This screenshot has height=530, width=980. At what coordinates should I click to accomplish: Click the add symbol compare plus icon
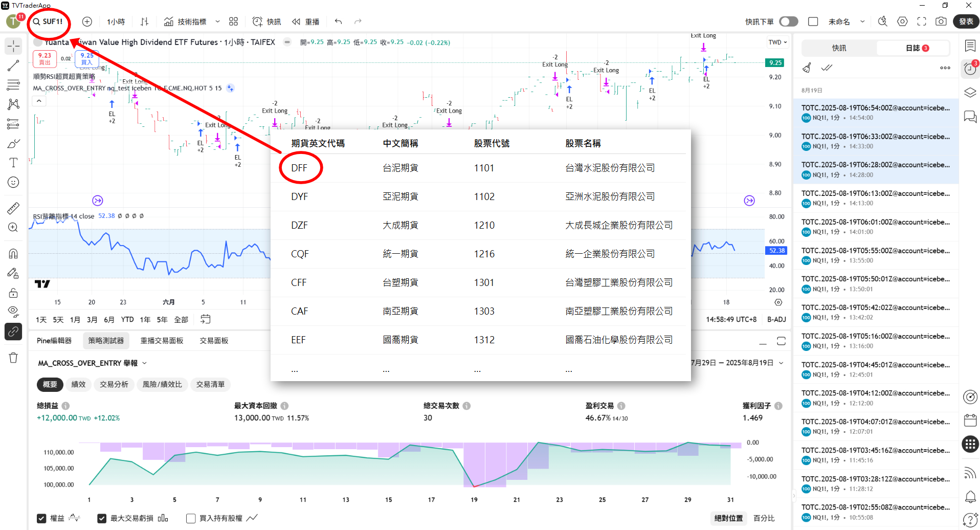pos(87,21)
